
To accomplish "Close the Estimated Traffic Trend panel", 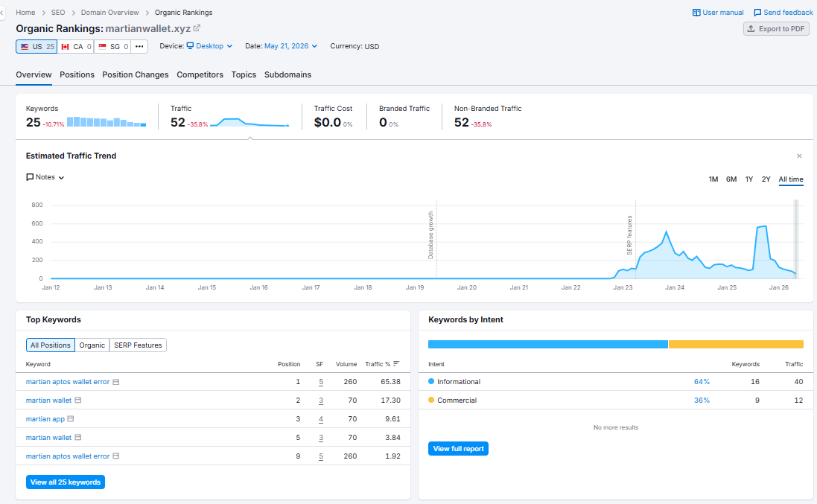I will coord(799,156).
